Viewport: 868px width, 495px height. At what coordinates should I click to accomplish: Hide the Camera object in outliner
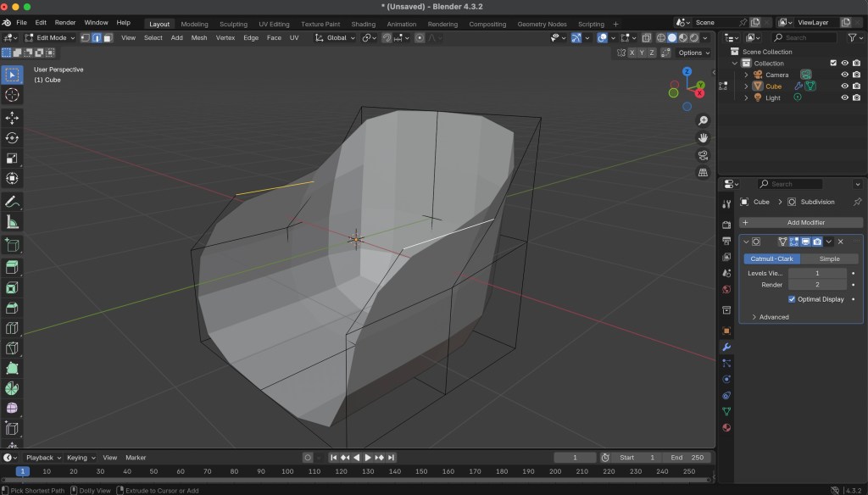tap(844, 75)
